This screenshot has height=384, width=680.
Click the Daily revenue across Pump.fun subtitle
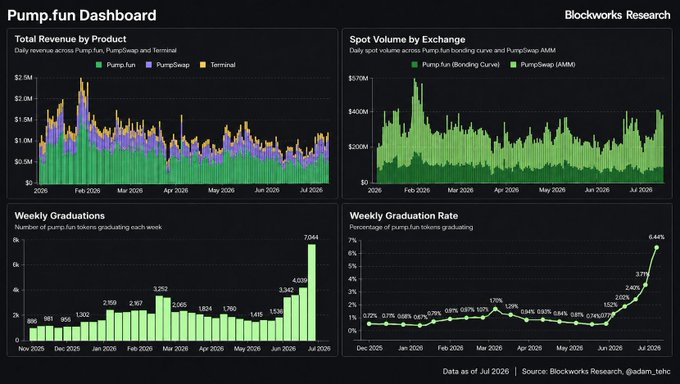click(x=95, y=50)
